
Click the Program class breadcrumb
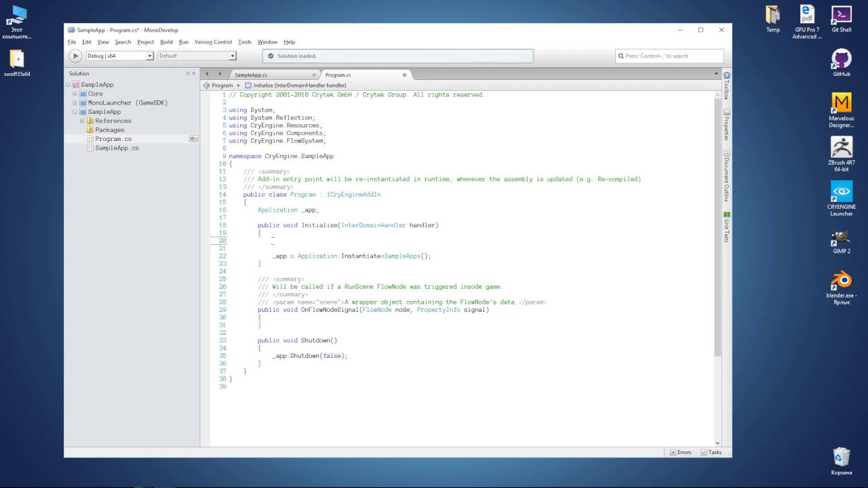tap(218, 85)
